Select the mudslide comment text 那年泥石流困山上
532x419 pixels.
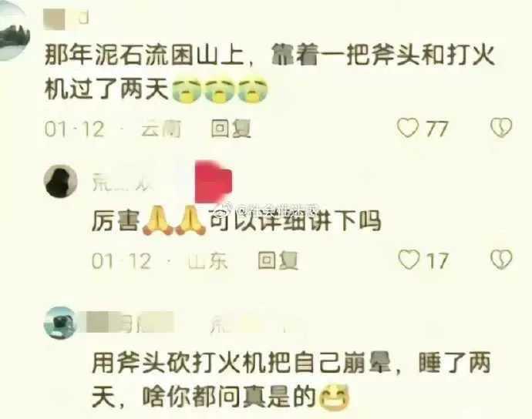[x=144, y=55]
